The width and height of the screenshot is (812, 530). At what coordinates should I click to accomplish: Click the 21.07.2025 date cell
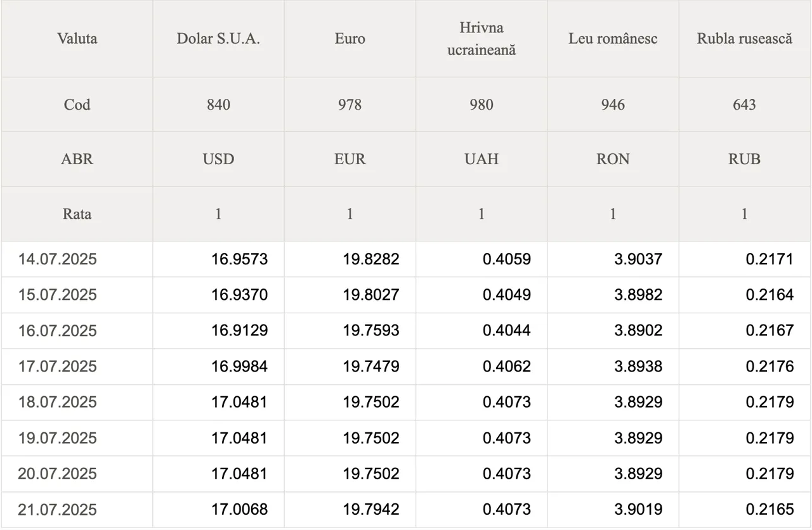click(77, 510)
